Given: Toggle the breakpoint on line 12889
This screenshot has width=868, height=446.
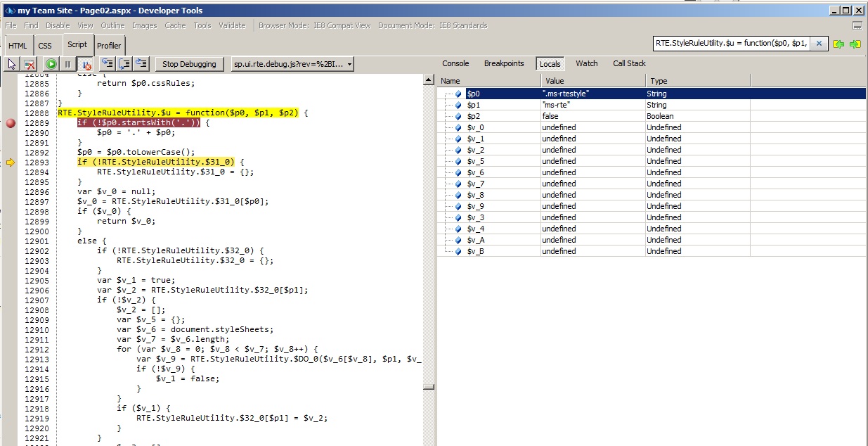Looking at the screenshot, I should coord(10,122).
